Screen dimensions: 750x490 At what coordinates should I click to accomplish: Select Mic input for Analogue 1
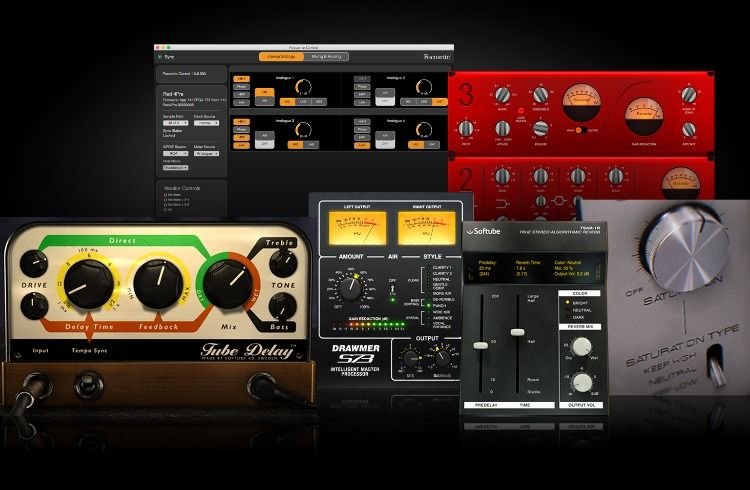(287, 102)
